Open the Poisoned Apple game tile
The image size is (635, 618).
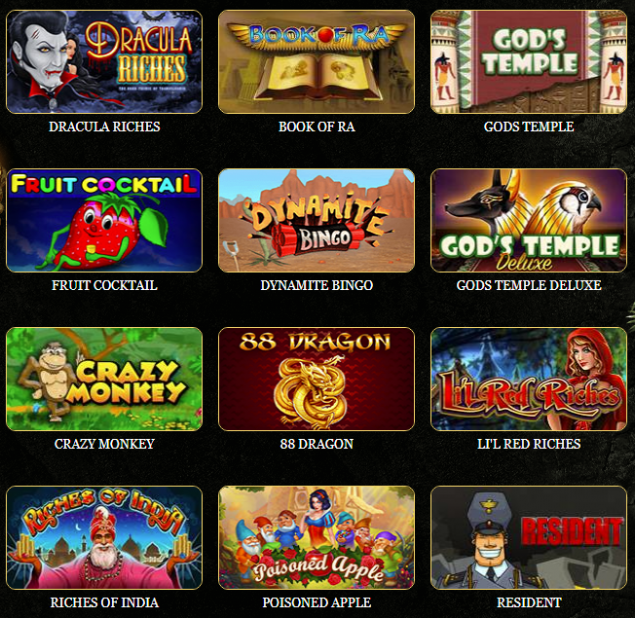pos(316,538)
